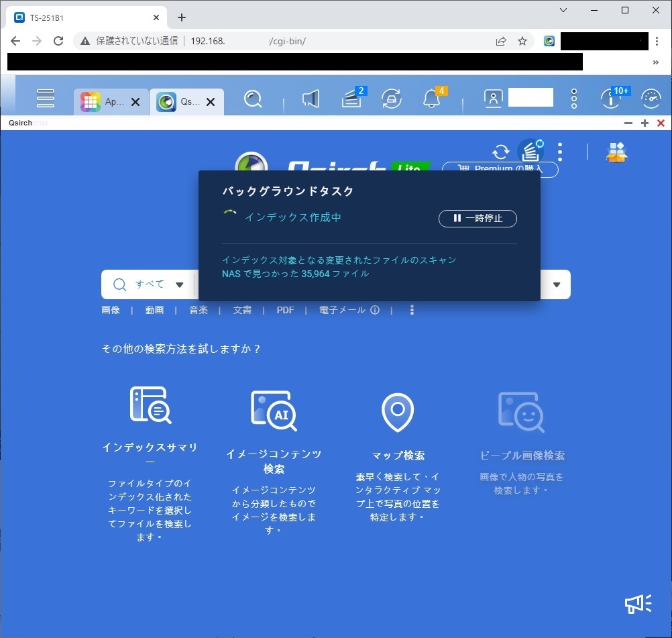Click the Qsirch browser extension icon
The width and height of the screenshot is (672, 638).
pos(549,41)
